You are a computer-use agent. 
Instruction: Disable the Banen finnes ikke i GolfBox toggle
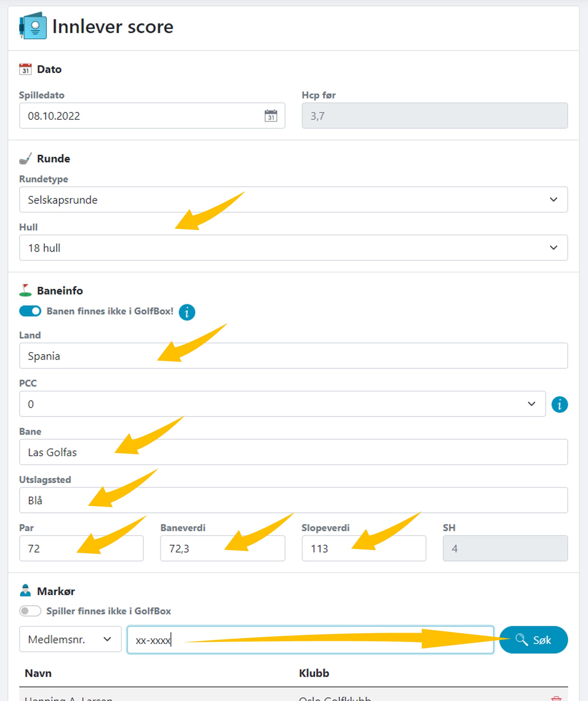pos(30,311)
